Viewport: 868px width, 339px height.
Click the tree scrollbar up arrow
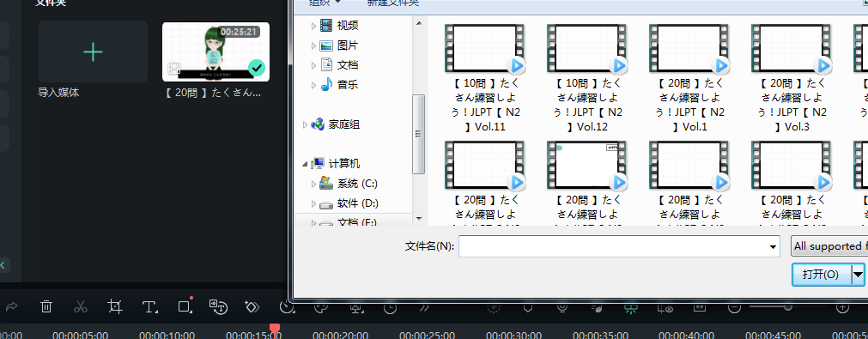pyautogui.click(x=419, y=23)
